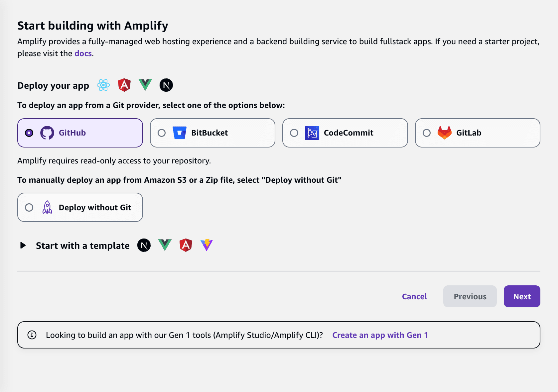Click the GitLab fox logo
This screenshot has height=392, width=558.
click(x=445, y=133)
